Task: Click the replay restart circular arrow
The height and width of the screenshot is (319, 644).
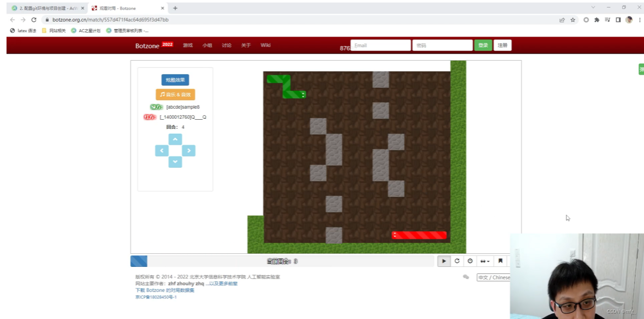Action: coord(457,261)
